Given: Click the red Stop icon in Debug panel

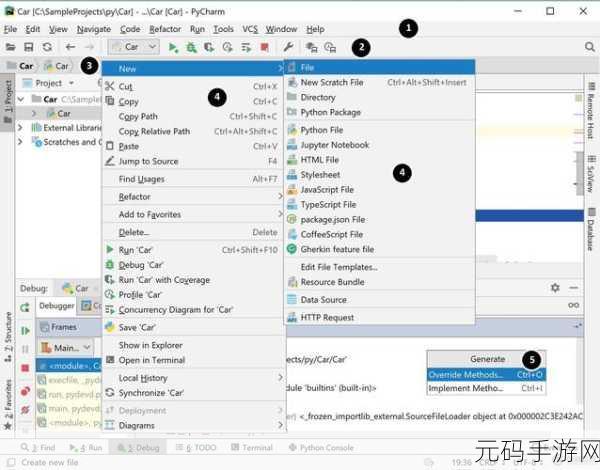Looking at the screenshot, I should [x=25, y=368].
